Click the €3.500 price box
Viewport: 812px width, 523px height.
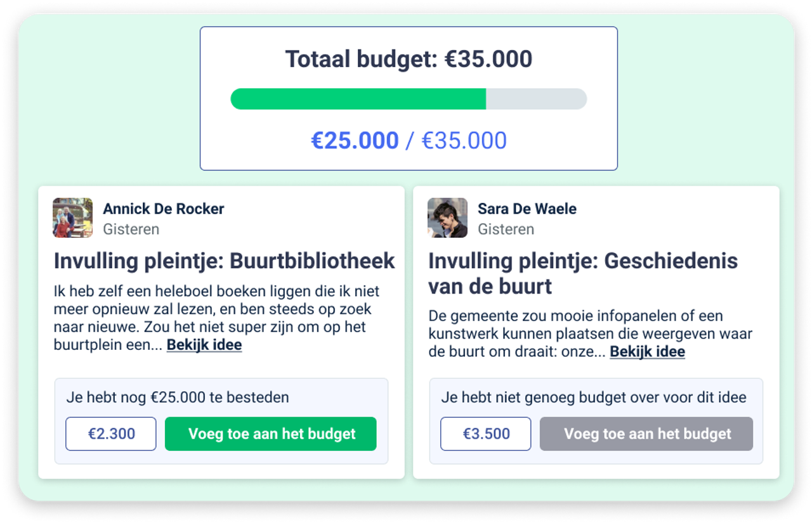[x=486, y=434]
